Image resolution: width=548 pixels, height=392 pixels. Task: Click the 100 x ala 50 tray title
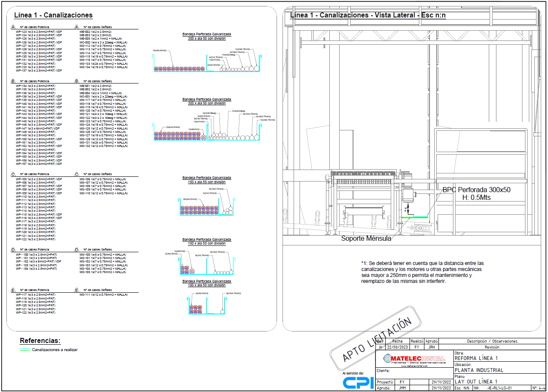[x=207, y=285]
